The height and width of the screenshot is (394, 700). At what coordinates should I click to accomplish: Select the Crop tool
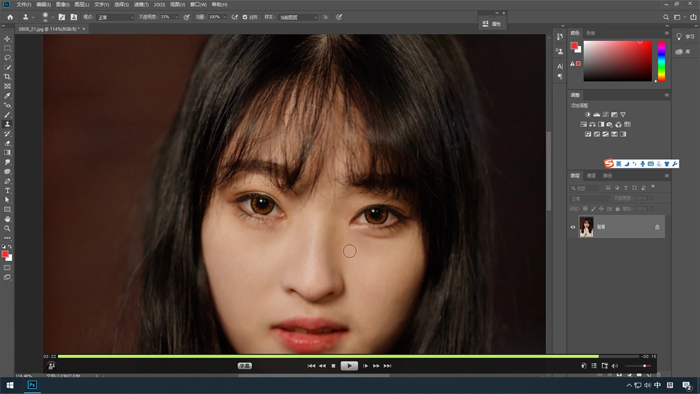[x=7, y=77]
